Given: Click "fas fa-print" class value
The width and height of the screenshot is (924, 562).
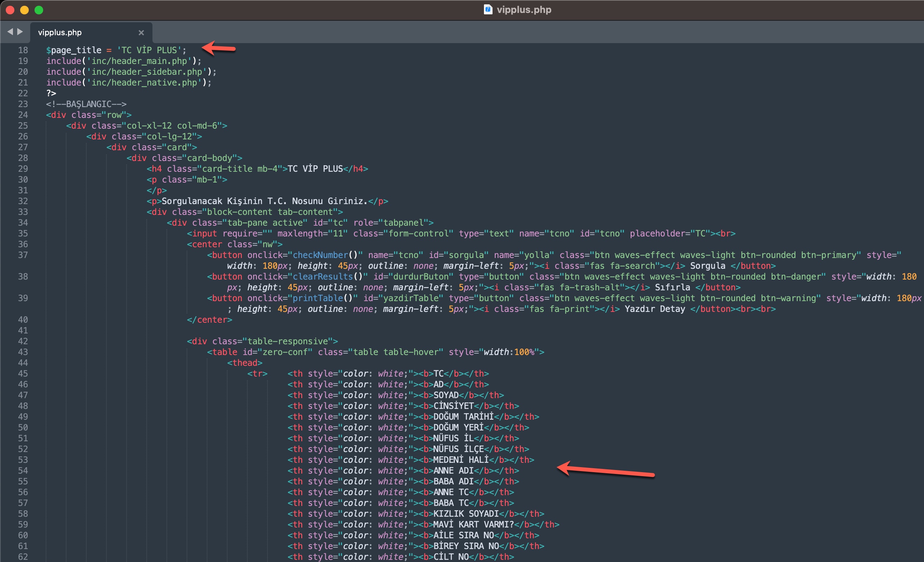Looking at the screenshot, I should tap(559, 309).
